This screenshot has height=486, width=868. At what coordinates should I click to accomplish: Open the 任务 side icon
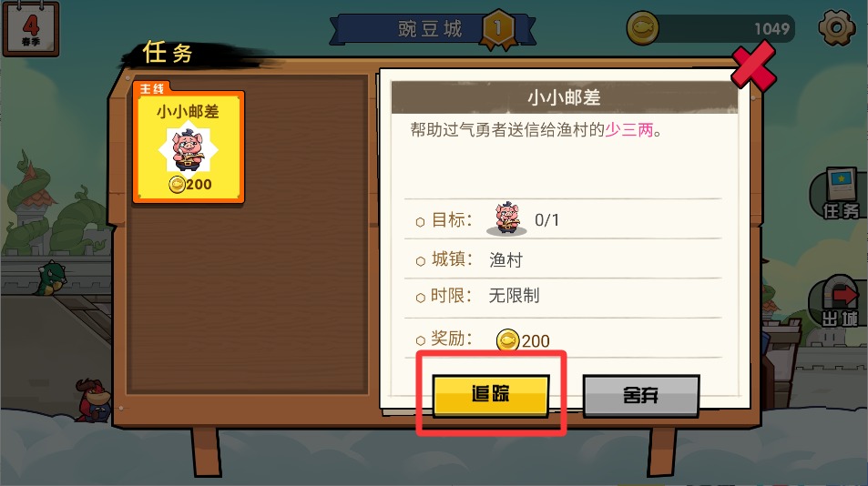(840, 195)
